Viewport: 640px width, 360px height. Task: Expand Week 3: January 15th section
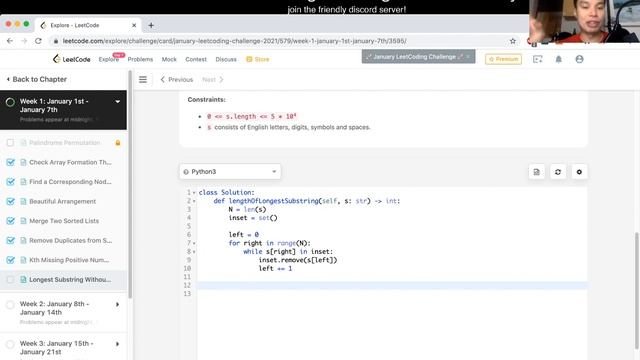118,344
